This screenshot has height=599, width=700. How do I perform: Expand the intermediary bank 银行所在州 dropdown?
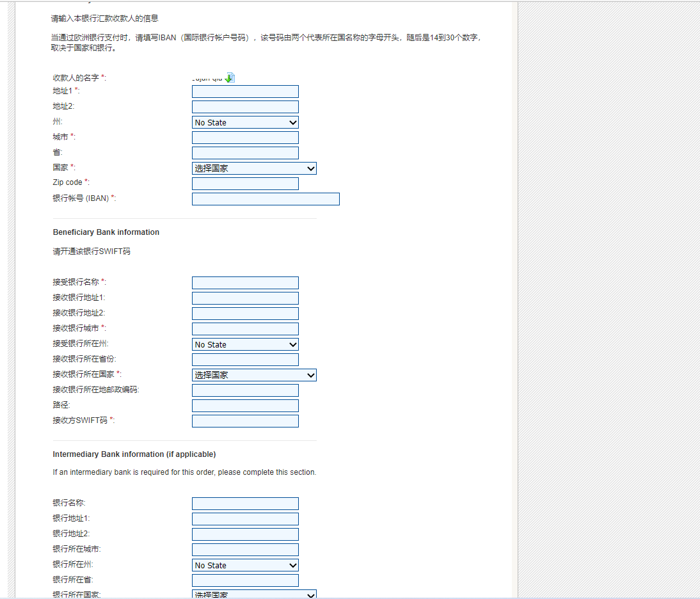coord(245,565)
